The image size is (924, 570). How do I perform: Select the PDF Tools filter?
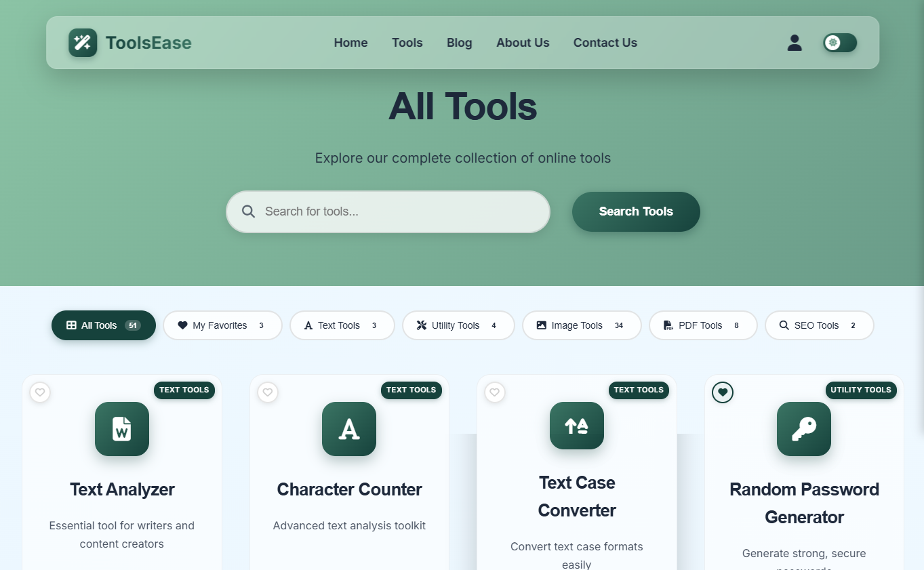click(703, 325)
